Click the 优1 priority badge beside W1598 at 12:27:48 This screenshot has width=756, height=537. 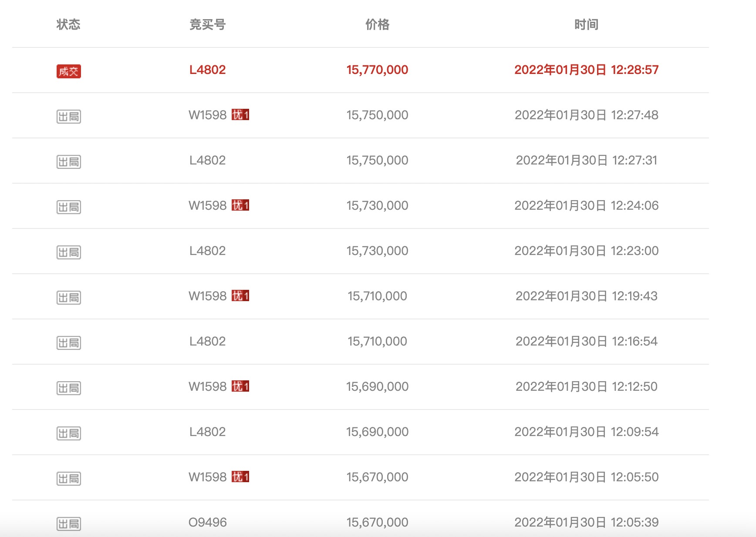pos(240,115)
